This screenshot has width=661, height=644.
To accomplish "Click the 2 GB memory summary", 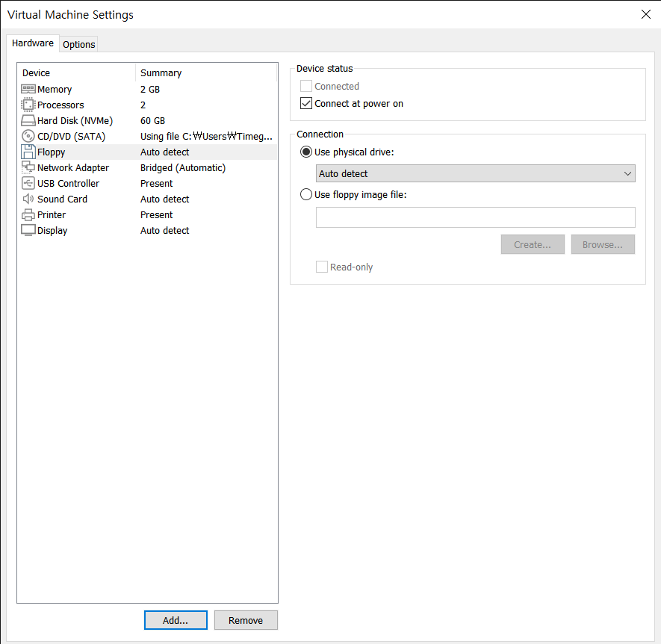I will [x=150, y=90].
